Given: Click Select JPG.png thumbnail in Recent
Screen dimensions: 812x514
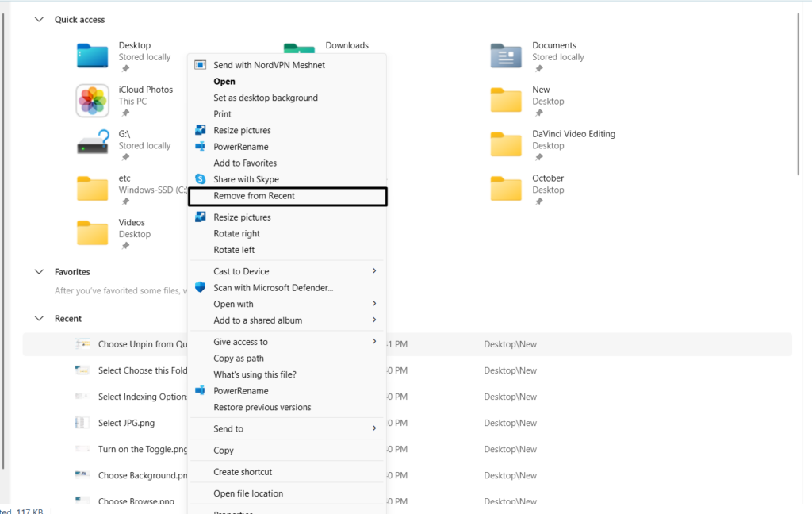Looking at the screenshot, I should point(82,423).
